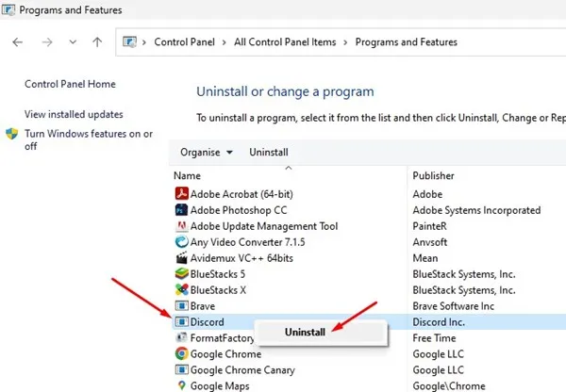The height and width of the screenshot is (392, 566).
Task: Select the BlueStacks 5 entry
Action: tap(218, 274)
